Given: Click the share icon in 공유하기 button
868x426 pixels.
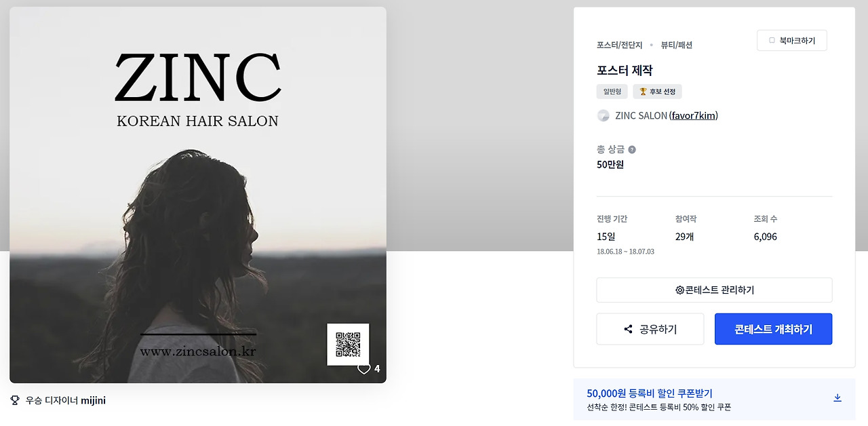Looking at the screenshot, I should click(628, 329).
